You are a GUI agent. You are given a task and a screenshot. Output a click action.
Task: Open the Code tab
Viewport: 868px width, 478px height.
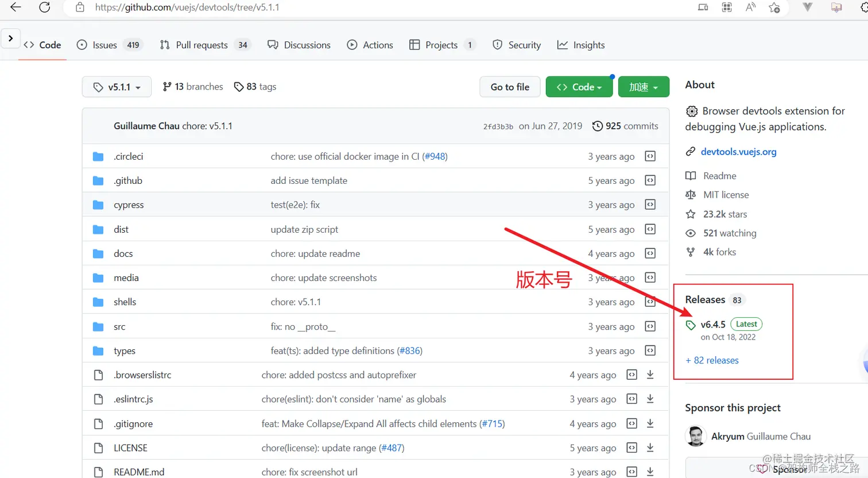pyautogui.click(x=42, y=45)
